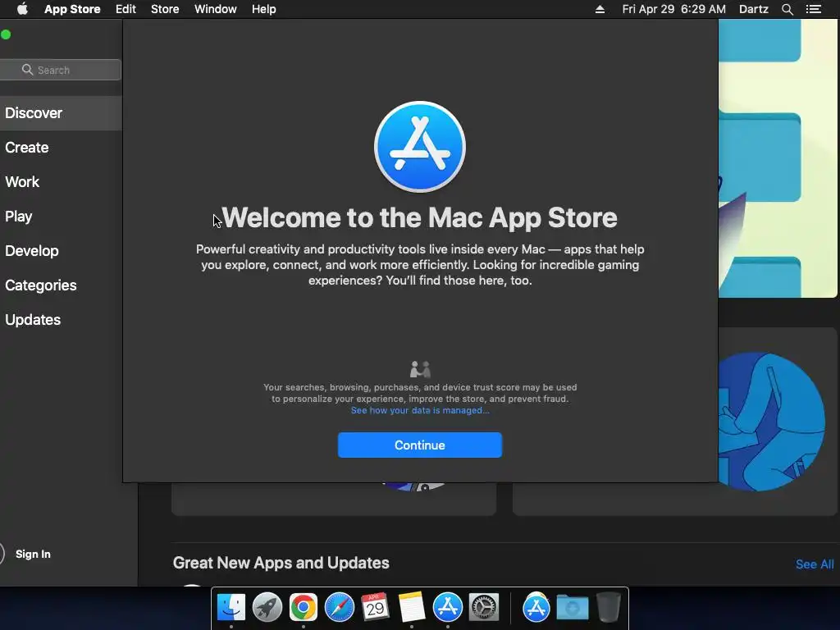Open the Help menu
840x630 pixels.
pos(264,9)
